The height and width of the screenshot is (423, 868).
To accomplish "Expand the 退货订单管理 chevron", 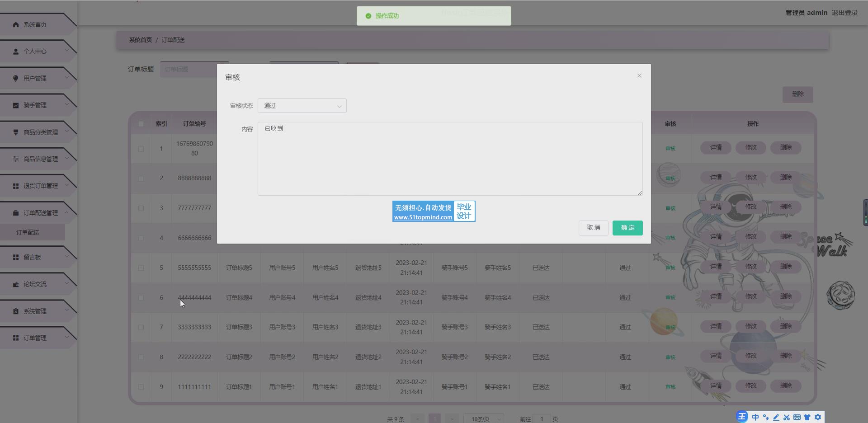I will pos(67,185).
